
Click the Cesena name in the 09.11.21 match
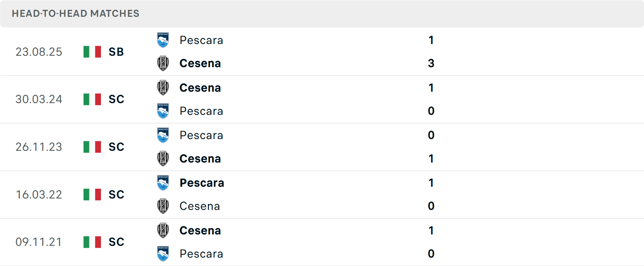(200, 230)
